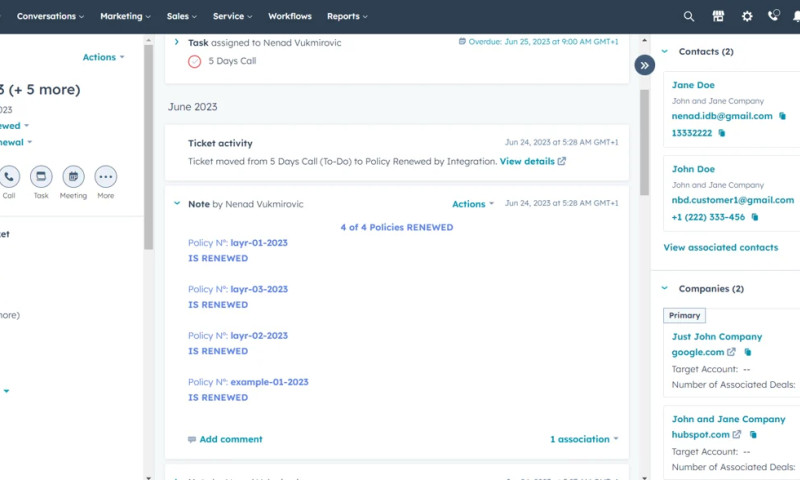The width and height of the screenshot is (800, 480).
Task: Open the Actions dropdown in left panel
Action: coord(104,57)
